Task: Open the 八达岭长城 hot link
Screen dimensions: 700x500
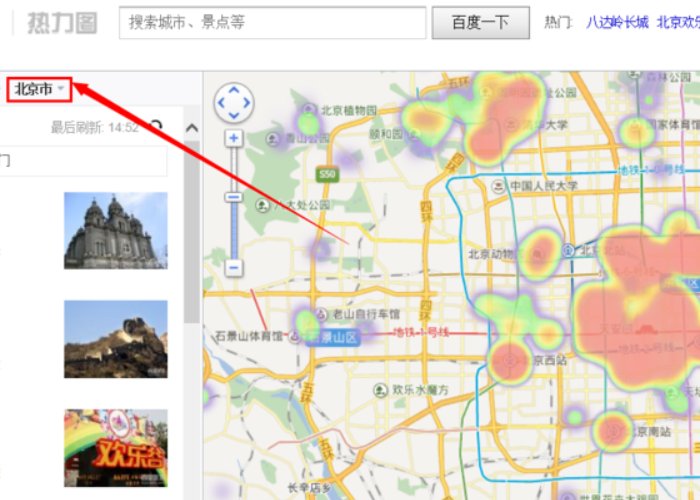Action: 617,22
